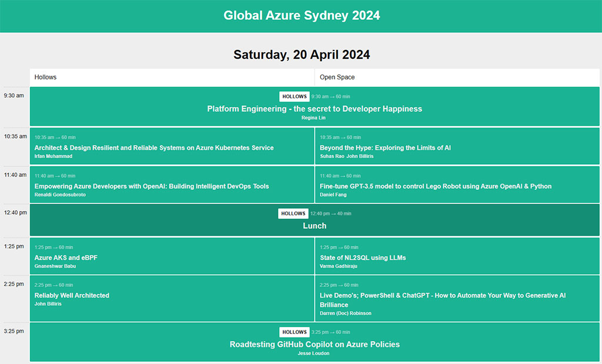Click the HOLLOWS badge on the 9:30 am session

[x=295, y=96]
